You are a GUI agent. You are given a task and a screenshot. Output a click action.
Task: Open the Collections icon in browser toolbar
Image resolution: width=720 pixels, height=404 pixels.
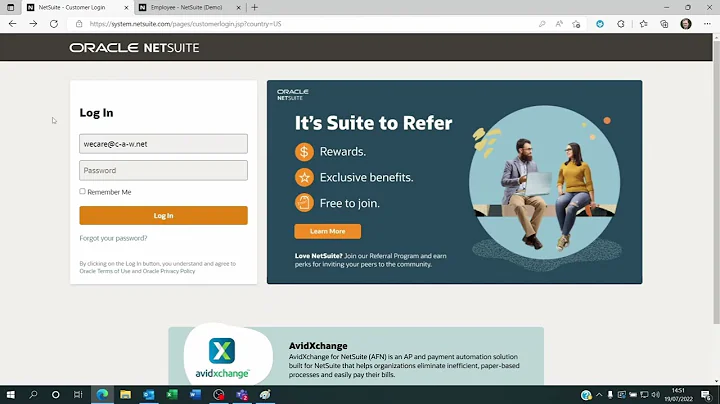coord(664,24)
